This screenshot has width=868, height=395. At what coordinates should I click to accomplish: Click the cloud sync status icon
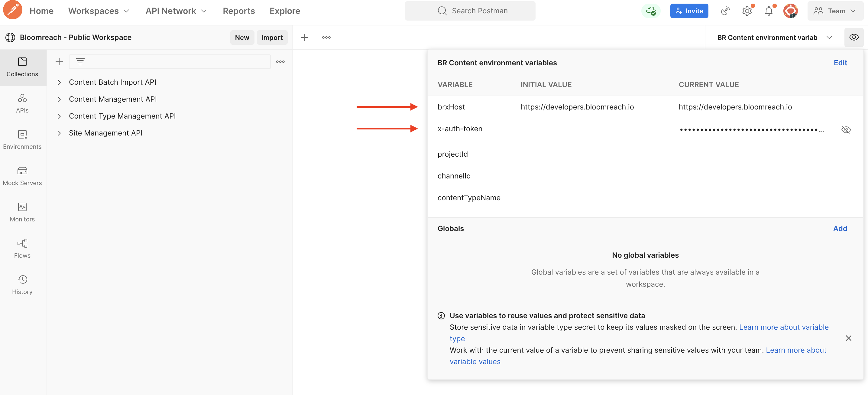(x=650, y=11)
